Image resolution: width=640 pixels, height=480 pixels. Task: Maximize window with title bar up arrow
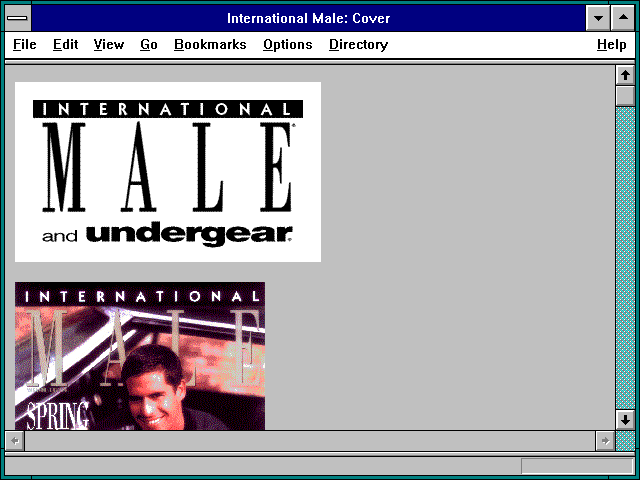[x=623, y=18]
